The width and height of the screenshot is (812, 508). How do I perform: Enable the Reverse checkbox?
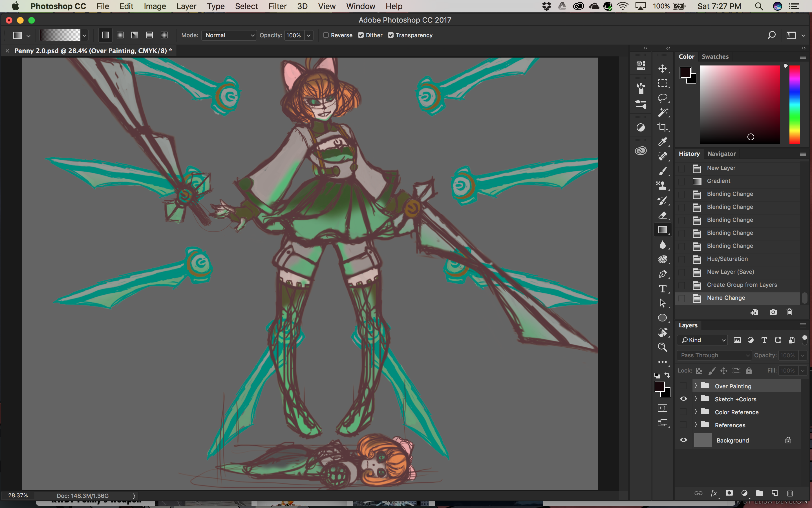[325, 35]
